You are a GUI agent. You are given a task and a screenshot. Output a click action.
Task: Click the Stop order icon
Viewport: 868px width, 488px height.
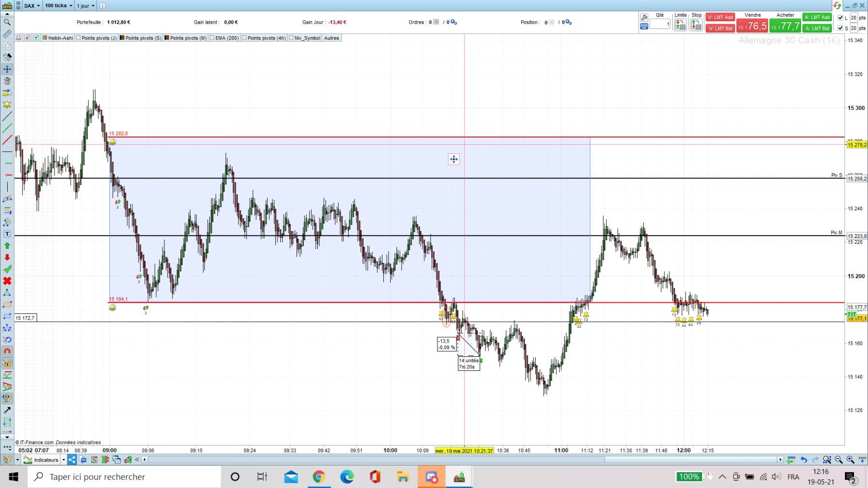[696, 26]
